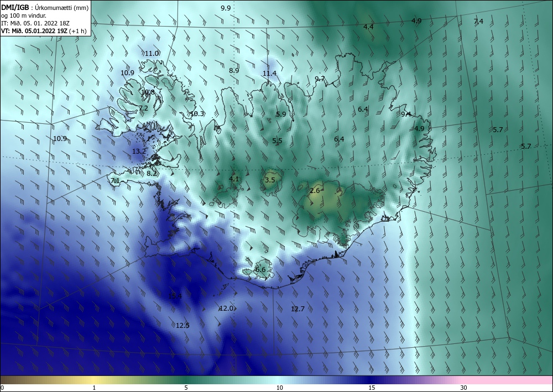
Task: Click the 12.0 value on the map
Action: [x=226, y=309]
